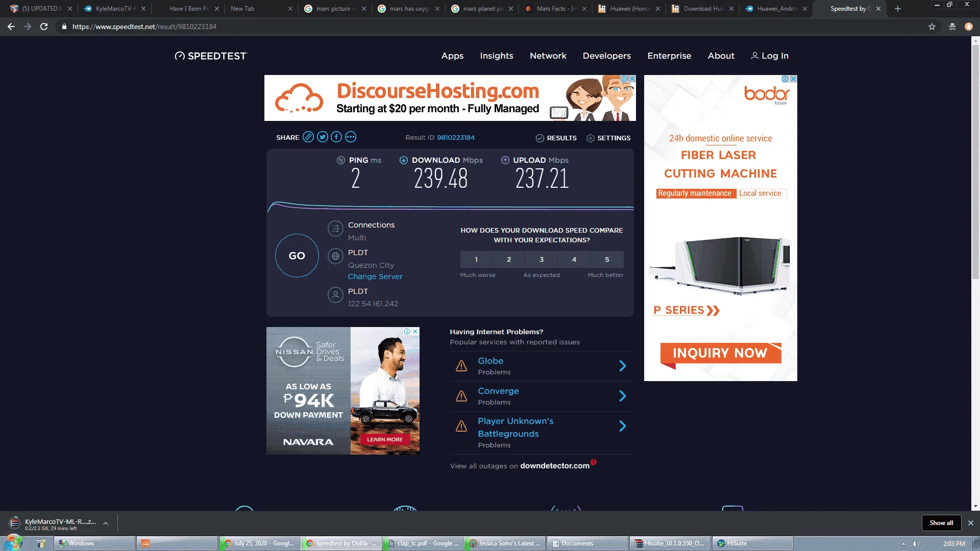980x551 pixels.
Task: Rate download speed as 3, as expected
Action: [542, 260]
